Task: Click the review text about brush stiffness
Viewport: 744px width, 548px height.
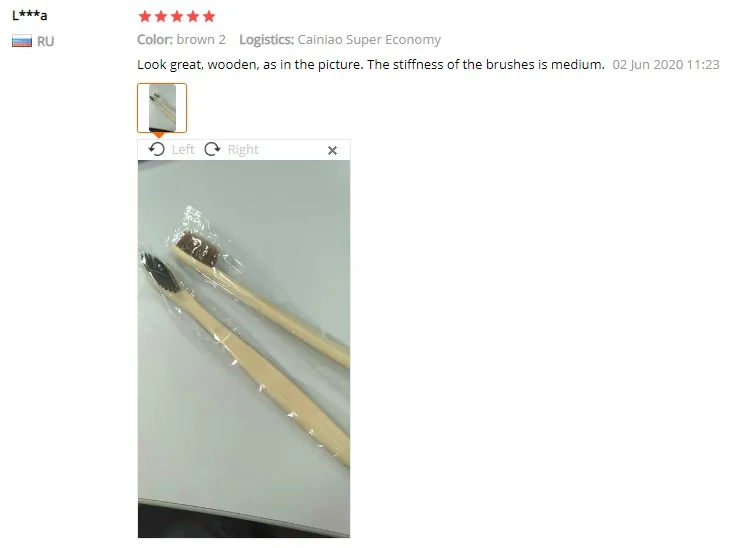Action: [x=371, y=65]
